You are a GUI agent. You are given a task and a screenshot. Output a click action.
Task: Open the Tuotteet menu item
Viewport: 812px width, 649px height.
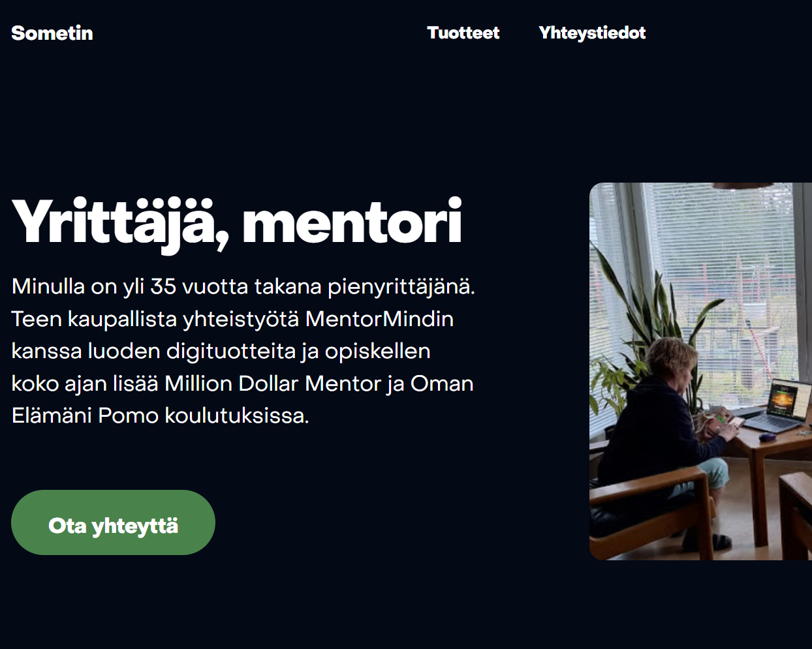[463, 33]
